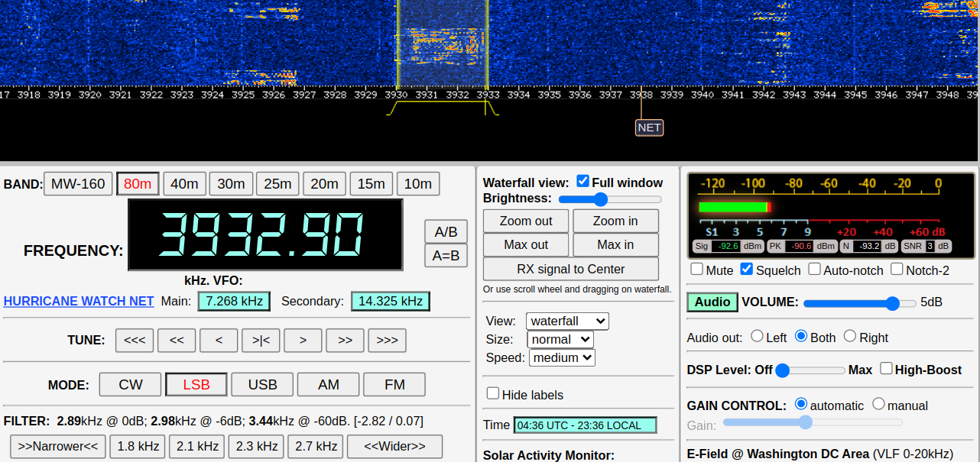Toggle the Full window checkbox
This screenshot has width=980, height=462.
[x=582, y=181]
